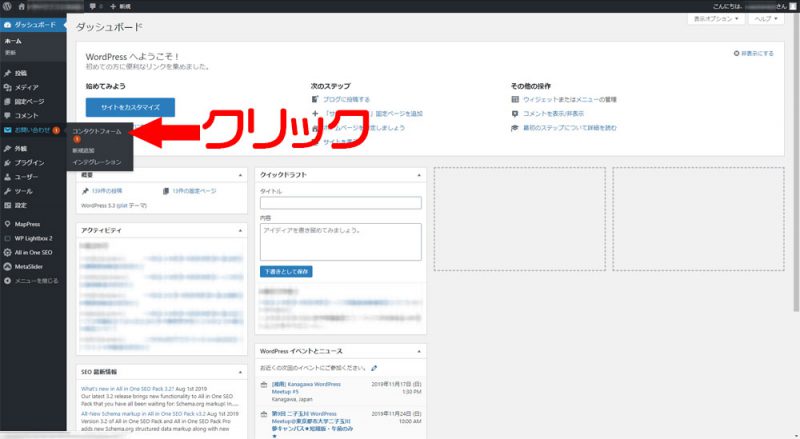The height and width of the screenshot is (439, 800).
Task: Open プラグイン plugins icon in sidebar
Action: coord(7,163)
